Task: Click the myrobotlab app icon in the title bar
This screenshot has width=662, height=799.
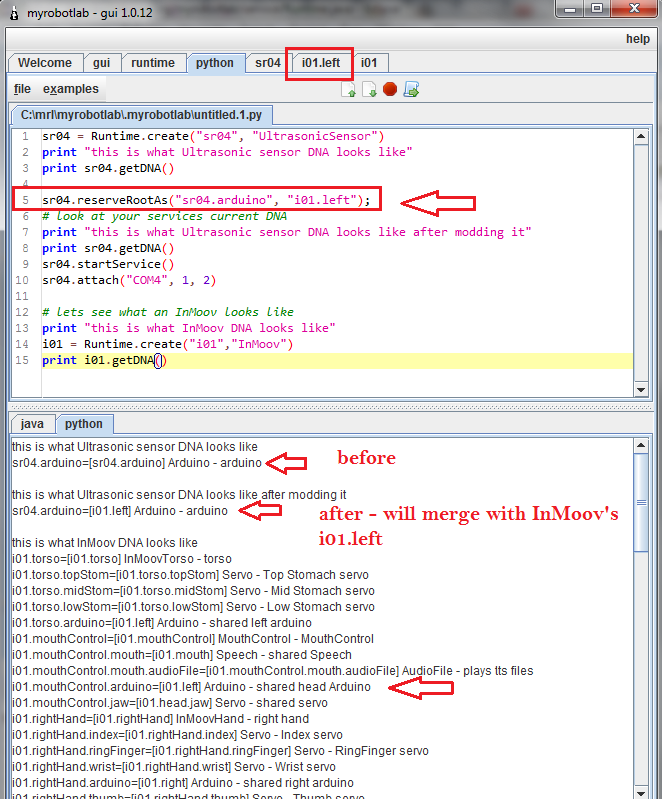Action: [x=15, y=13]
